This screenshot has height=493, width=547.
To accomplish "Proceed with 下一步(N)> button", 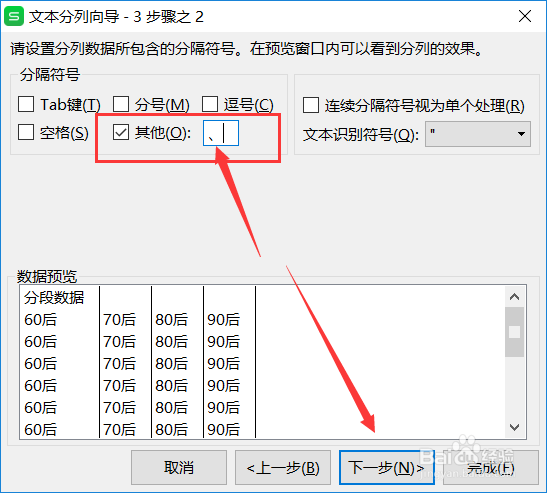I will click(x=387, y=468).
